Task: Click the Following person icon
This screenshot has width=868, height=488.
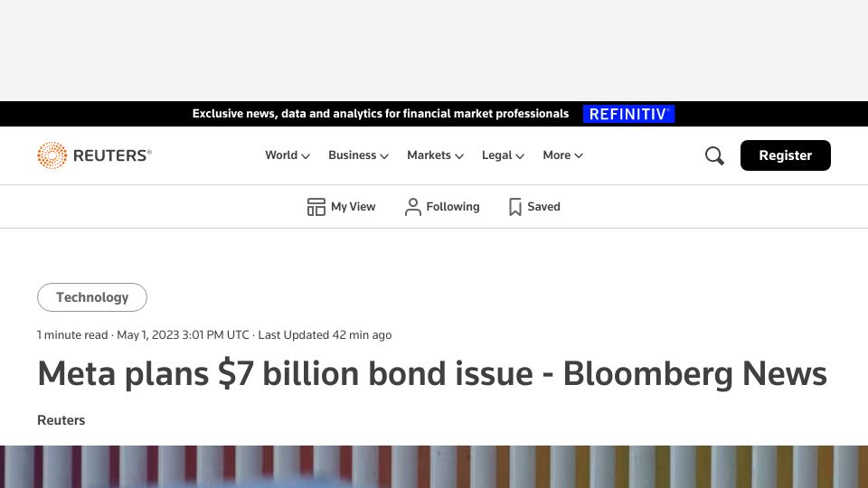Action: pos(413,207)
